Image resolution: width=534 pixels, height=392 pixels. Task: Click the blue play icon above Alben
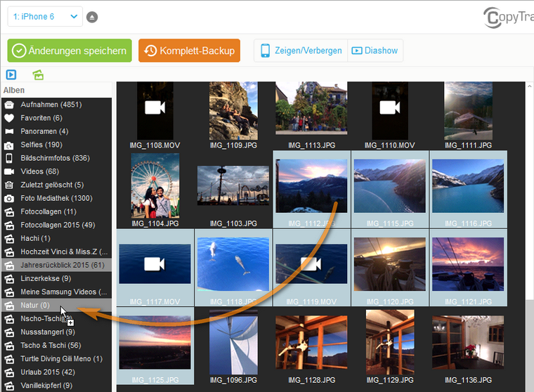tap(11, 74)
